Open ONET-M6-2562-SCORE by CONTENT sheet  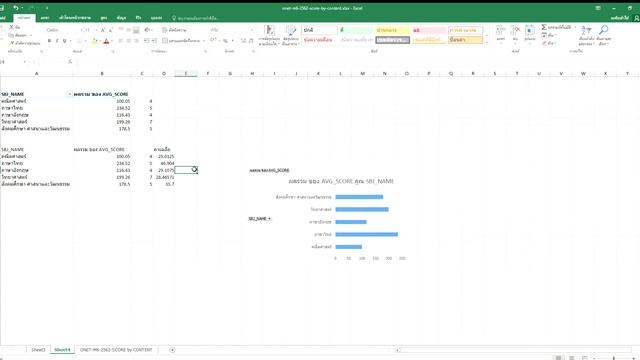click(116, 350)
